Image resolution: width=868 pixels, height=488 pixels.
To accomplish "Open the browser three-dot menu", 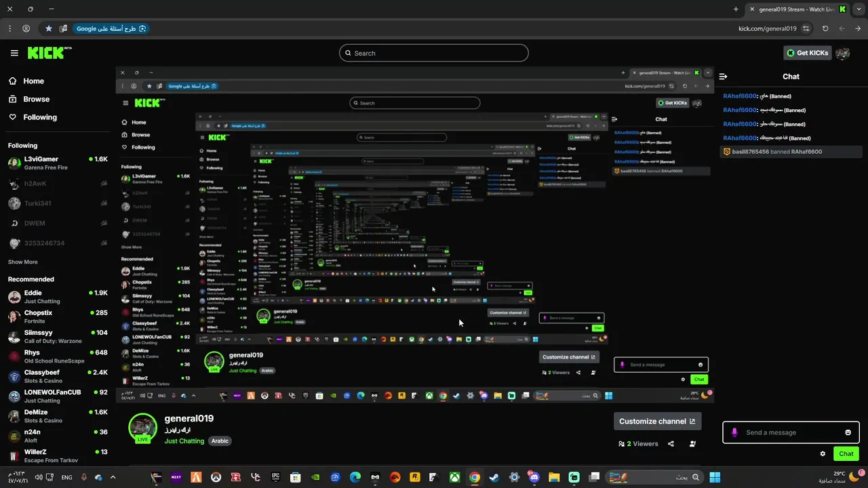I will point(9,28).
